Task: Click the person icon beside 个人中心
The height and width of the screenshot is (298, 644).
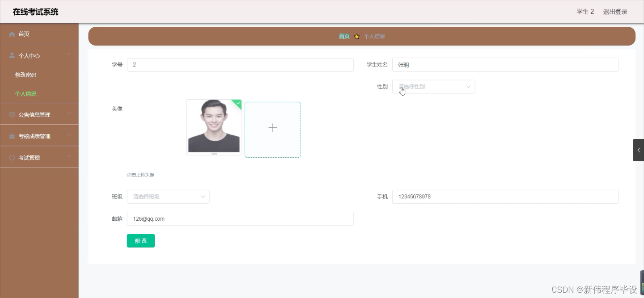Action: click(x=12, y=55)
